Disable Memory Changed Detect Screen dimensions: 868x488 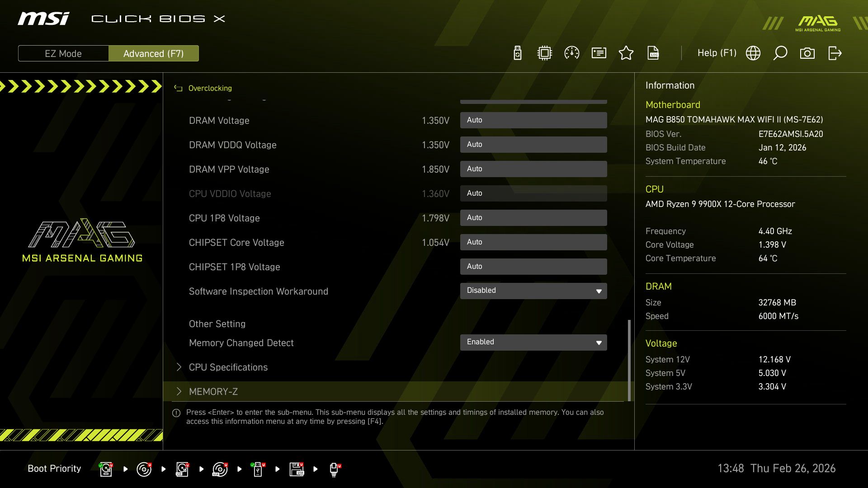coord(533,342)
